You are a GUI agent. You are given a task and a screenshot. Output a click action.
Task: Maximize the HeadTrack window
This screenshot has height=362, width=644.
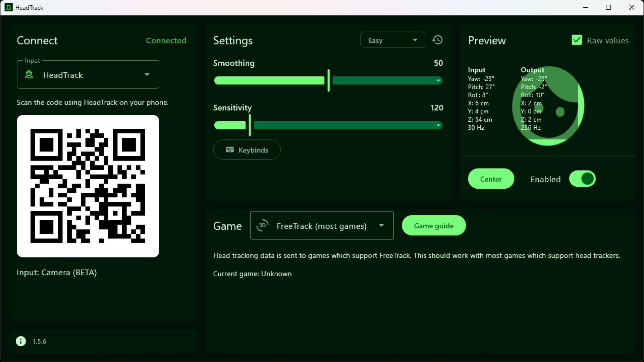[608, 7]
